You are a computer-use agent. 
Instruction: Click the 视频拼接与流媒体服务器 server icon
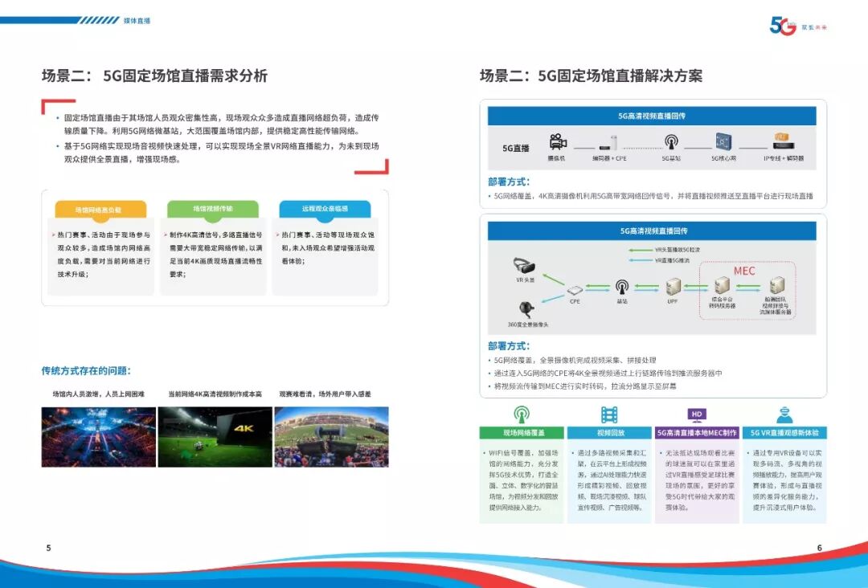tap(776, 285)
